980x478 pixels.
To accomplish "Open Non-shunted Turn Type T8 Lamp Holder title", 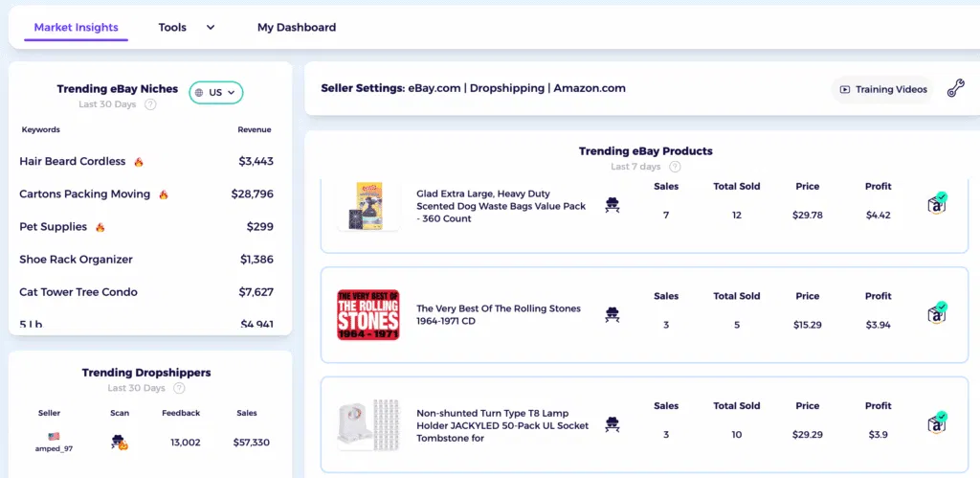I will pos(502,425).
